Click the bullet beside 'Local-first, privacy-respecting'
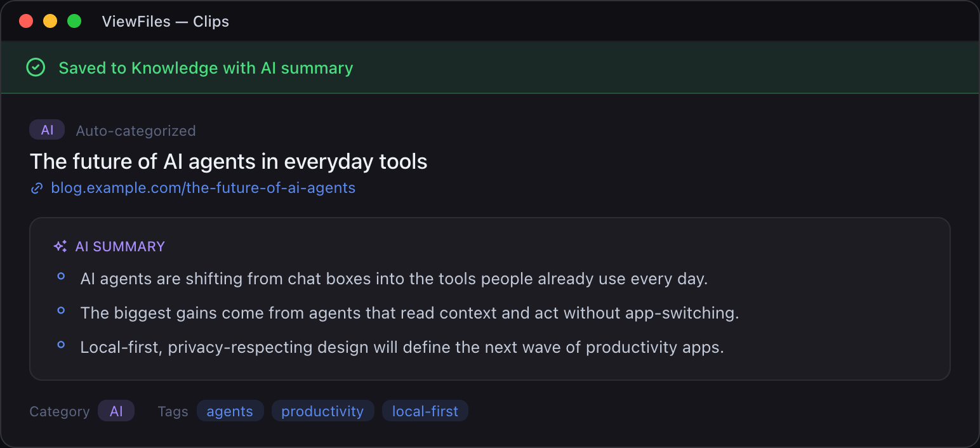Viewport: 980px width, 448px height. [x=61, y=345]
